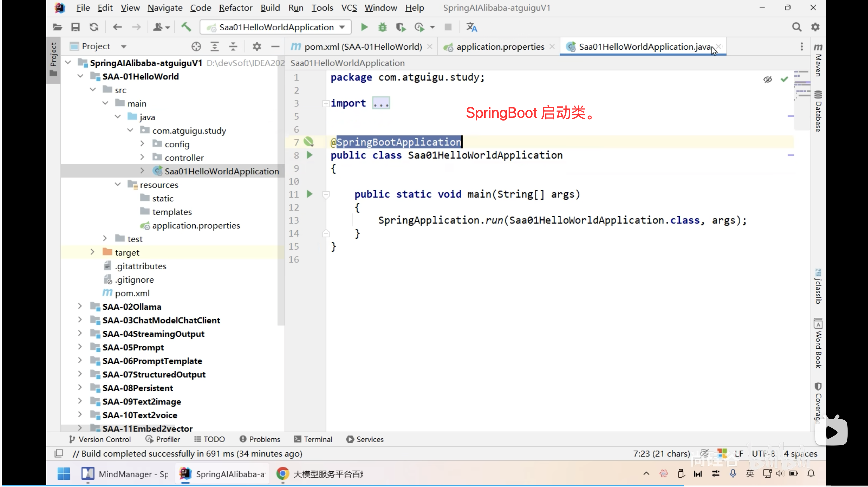
Task: Expand the SAA-02Ollama module
Action: click(x=80, y=306)
